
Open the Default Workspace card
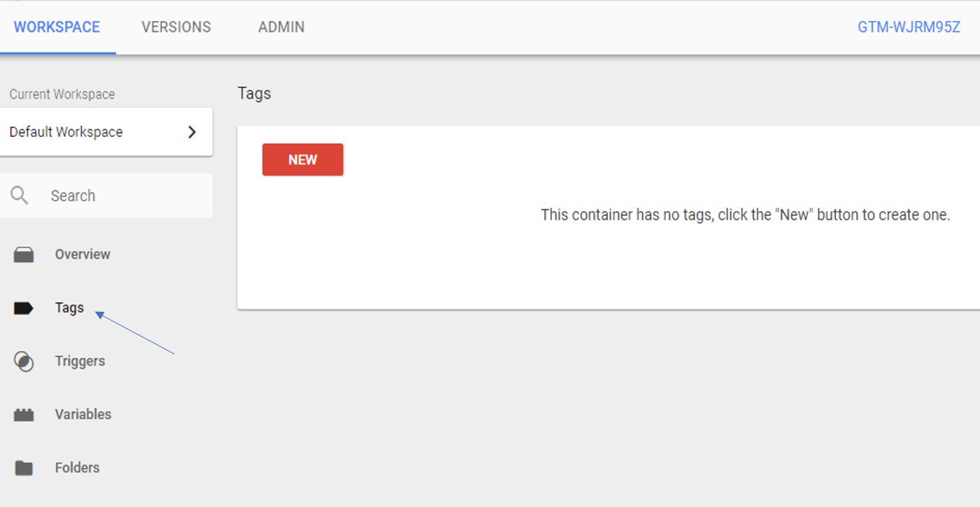[x=106, y=132]
